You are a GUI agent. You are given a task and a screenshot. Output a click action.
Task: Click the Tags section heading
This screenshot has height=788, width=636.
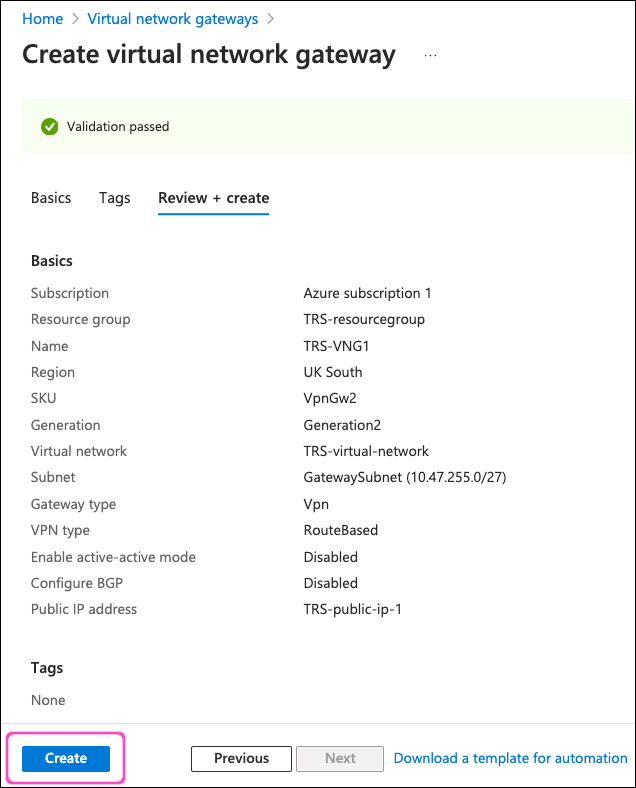tap(47, 667)
